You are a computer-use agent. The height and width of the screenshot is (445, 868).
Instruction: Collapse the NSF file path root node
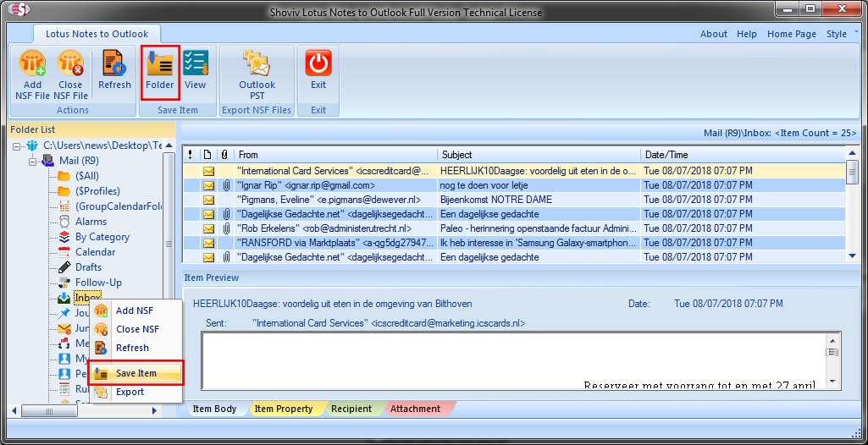tap(16, 146)
